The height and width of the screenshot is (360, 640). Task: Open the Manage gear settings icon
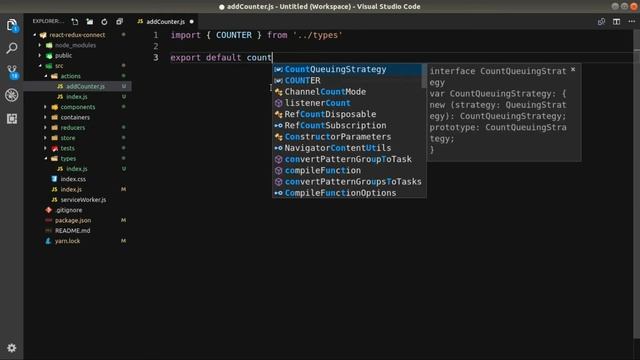click(x=12, y=348)
